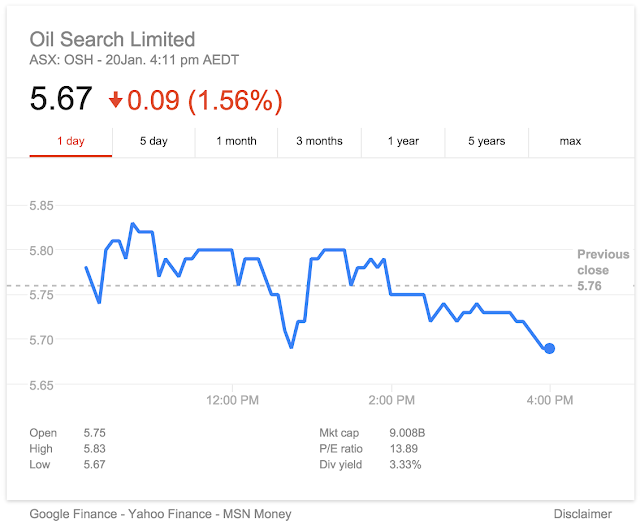Click the Previous close 5.76 label
The height and width of the screenshot is (525, 640).
603,270
